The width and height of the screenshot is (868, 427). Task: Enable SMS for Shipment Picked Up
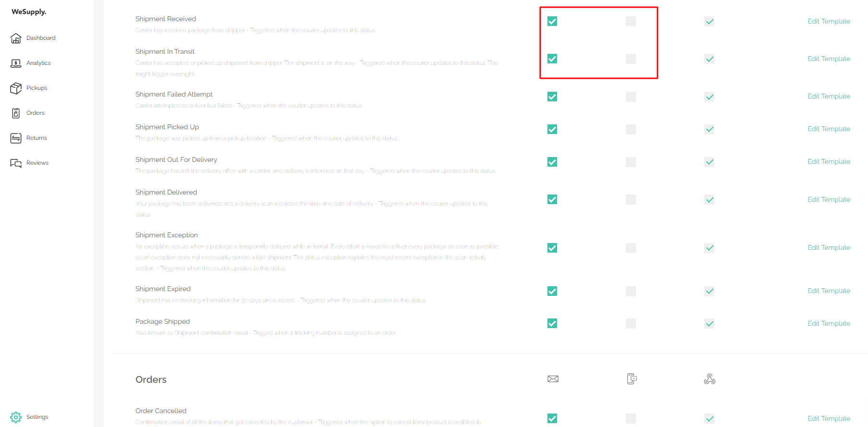click(631, 129)
